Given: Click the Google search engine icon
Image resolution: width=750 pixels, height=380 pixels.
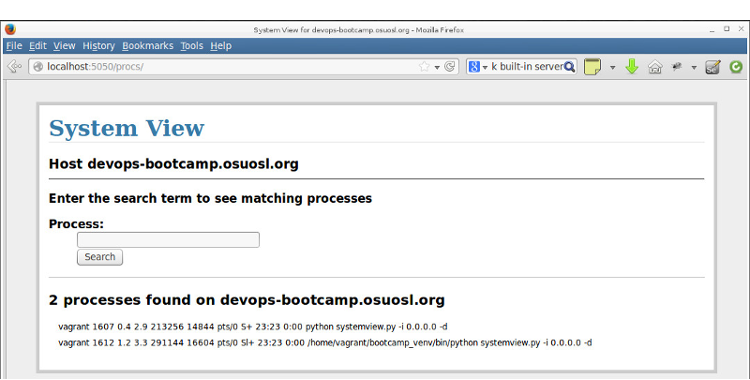Looking at the screenshot, I should (474, 67).
